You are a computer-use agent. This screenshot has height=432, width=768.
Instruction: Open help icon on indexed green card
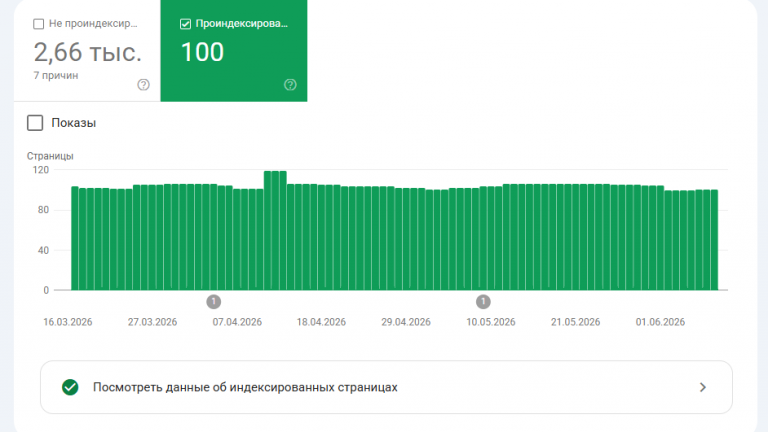click(290, 85)
